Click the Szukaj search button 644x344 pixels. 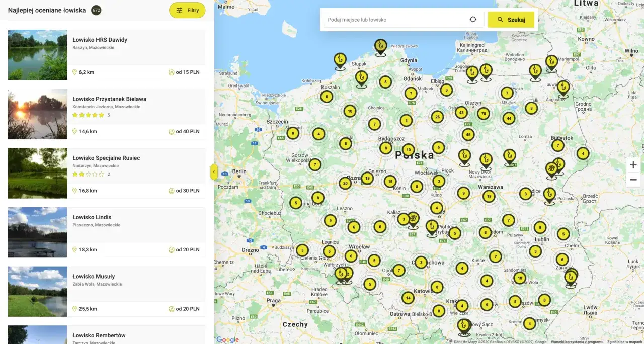511,19
